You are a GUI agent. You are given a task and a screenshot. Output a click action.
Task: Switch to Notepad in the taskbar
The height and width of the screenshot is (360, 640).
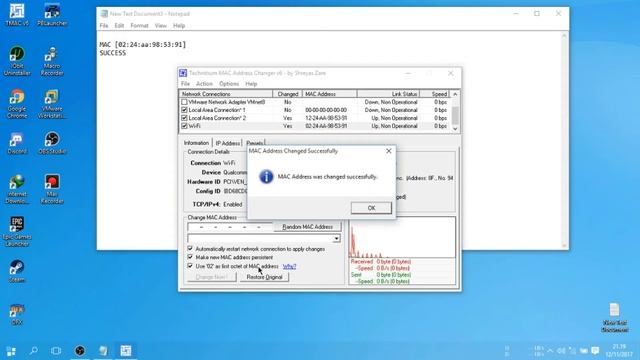[103, 351]
